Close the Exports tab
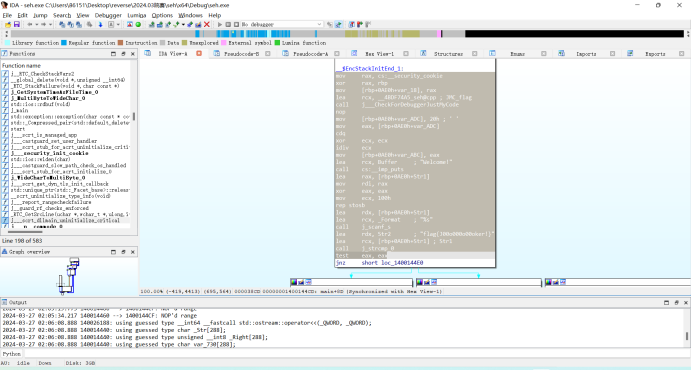Viewport: 692px width, 371px height. [x=682, y=54]
